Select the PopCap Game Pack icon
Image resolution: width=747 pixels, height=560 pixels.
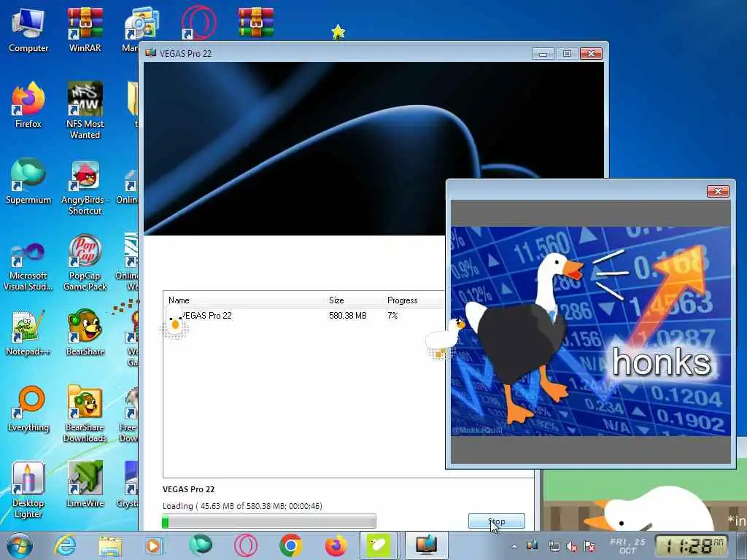point(85,262)
